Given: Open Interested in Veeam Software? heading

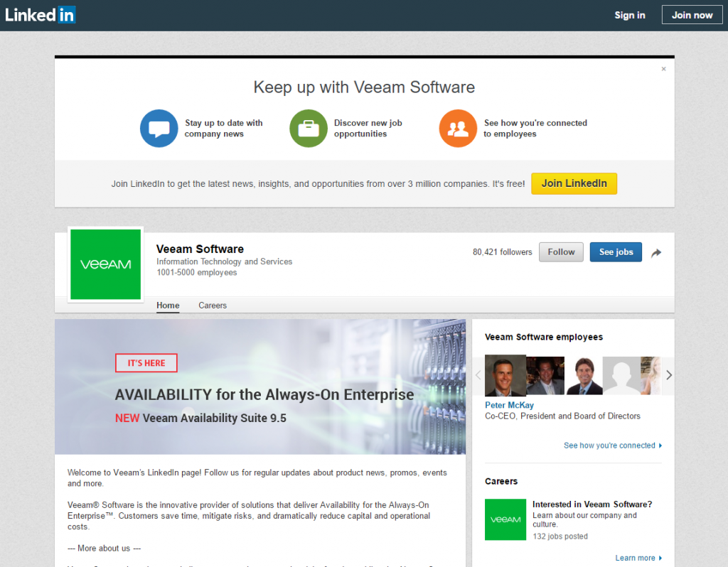Looking at the screenshot, I should click(x=592, y=504).
